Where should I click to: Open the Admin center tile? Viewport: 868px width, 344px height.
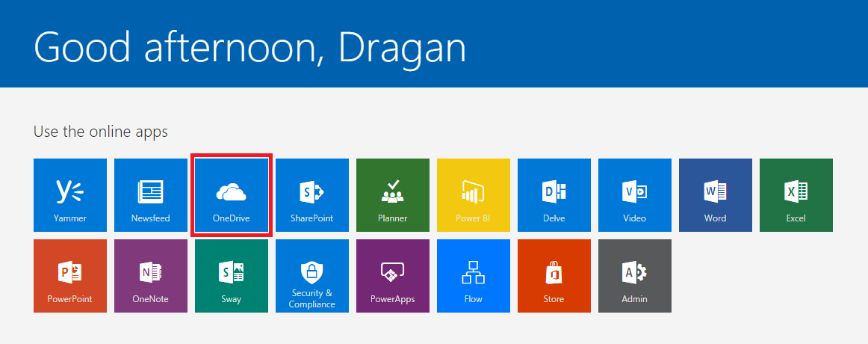click(635, 276)
